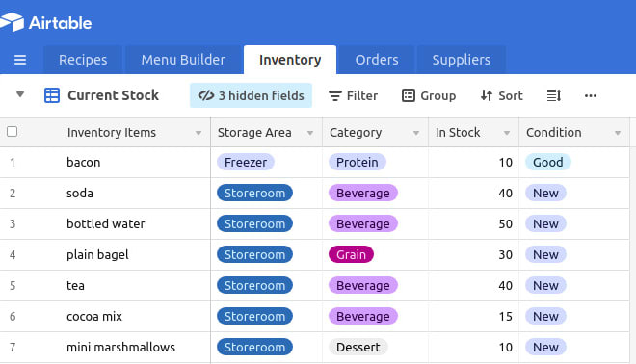Screen dimensions: 636x364
Task: Click row number 4 for plain bagel
Action: (13, 255)
